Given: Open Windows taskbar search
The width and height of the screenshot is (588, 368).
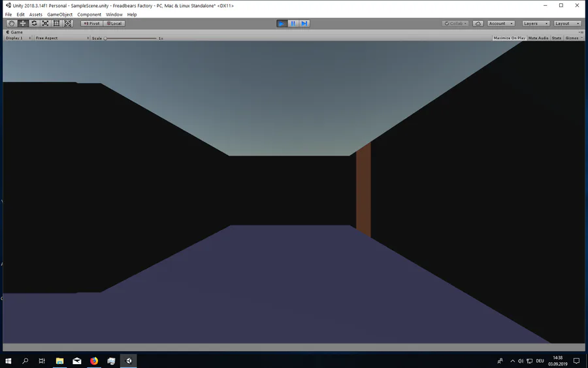Looking at the screenshot, I should 25,361.
